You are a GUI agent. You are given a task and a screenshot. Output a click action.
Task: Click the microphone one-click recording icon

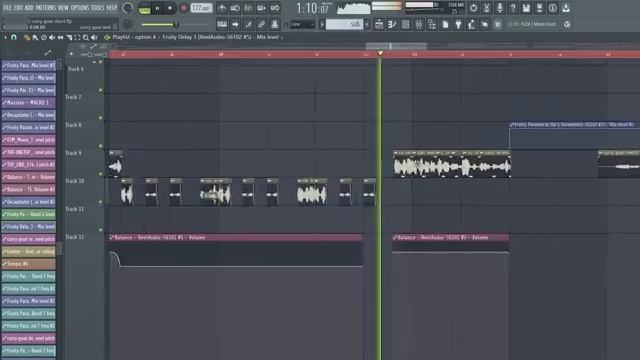click(500, 8)
